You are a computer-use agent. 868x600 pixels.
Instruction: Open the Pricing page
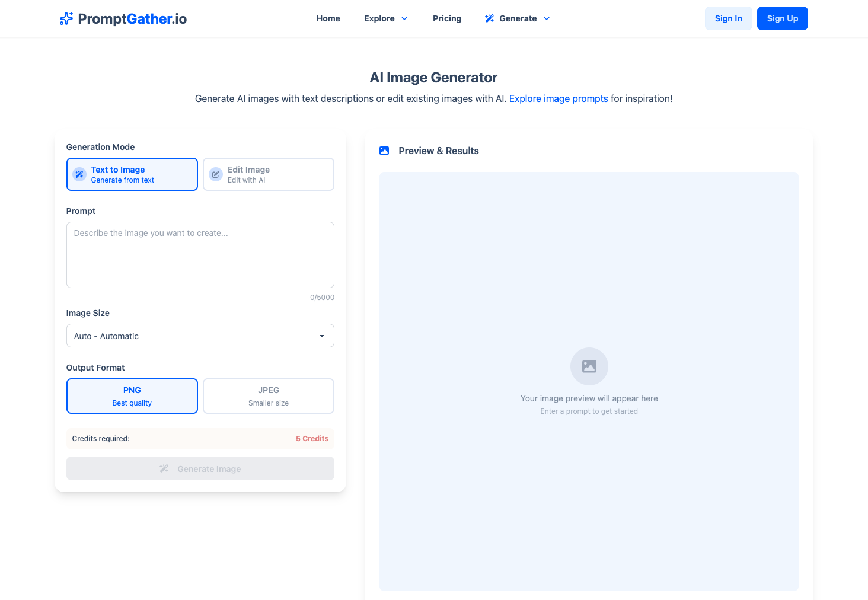tap(446, 18)
